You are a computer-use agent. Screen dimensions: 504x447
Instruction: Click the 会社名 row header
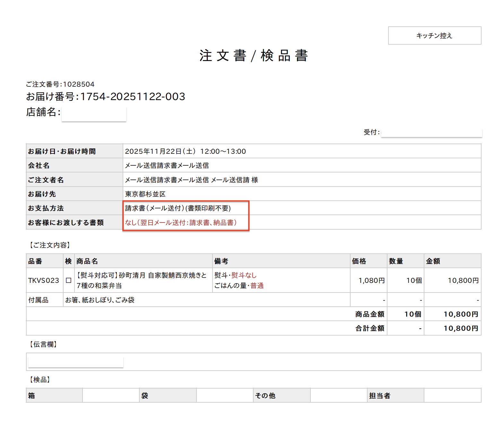coord(74,165)
